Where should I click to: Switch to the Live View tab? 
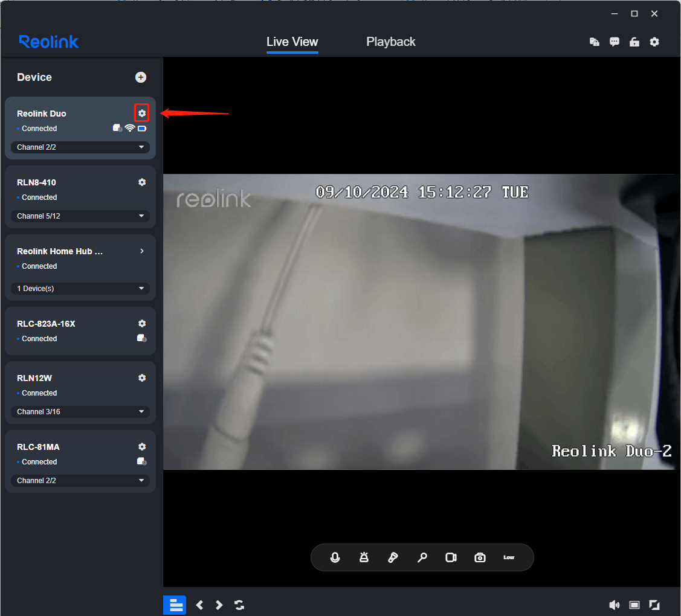pos(292,42)
